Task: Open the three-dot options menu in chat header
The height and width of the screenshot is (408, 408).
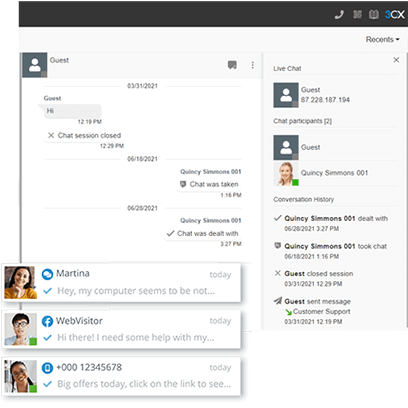Action: 253,65
